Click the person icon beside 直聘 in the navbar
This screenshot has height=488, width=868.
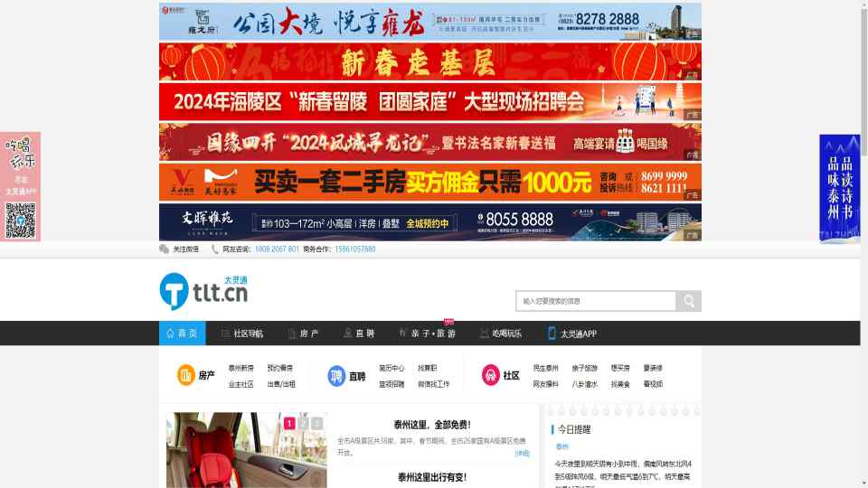(347, 333)
